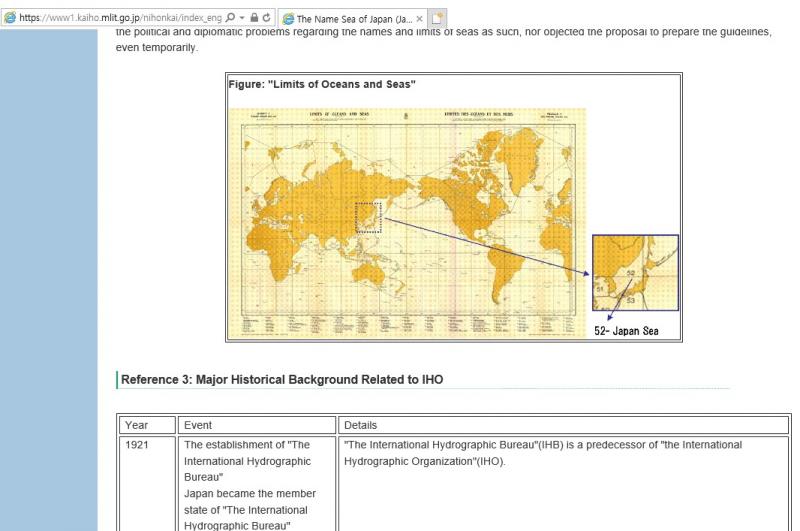Click the 'Limits of Oceans and Seas' figure caption

click(x=322, y=84)
